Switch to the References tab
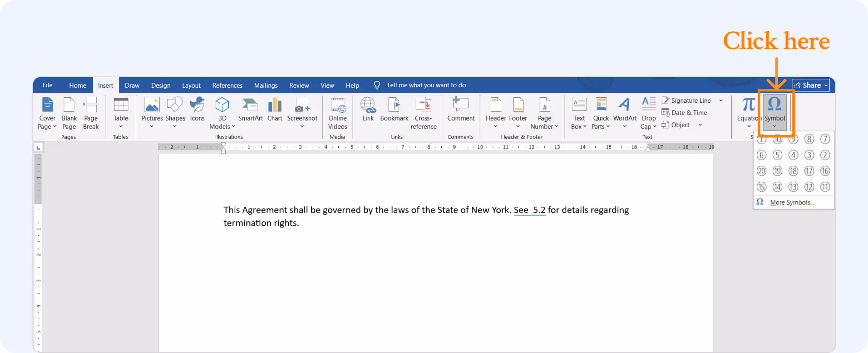 click(x=227, y=85)
